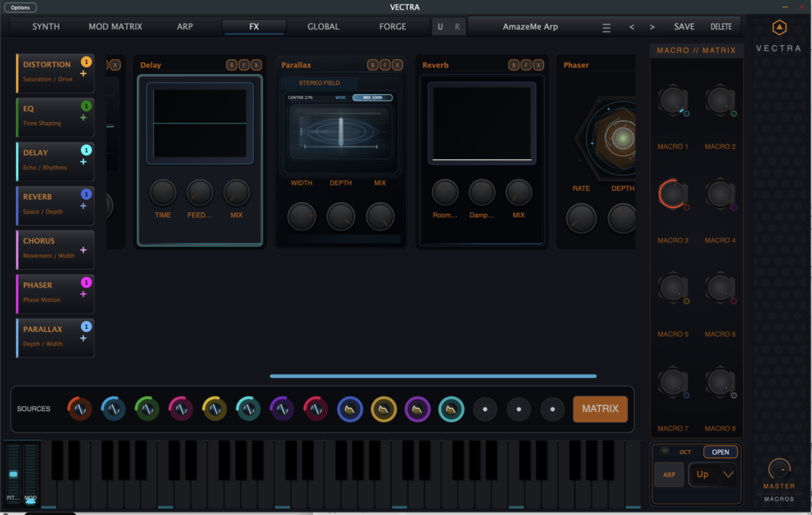This screenshot has height=515, width=812.
Task: Toggle the R mode button
Action: coord(457,26)
